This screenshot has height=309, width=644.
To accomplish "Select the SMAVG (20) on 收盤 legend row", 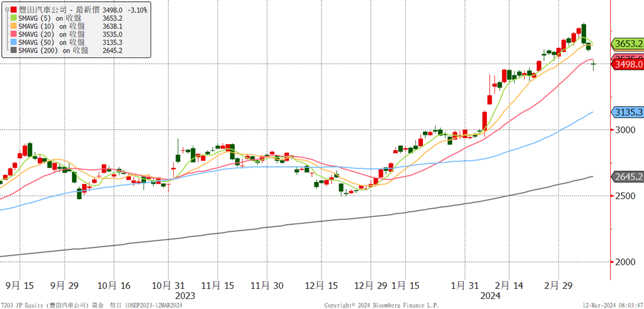I will click(x=66, y=34).
